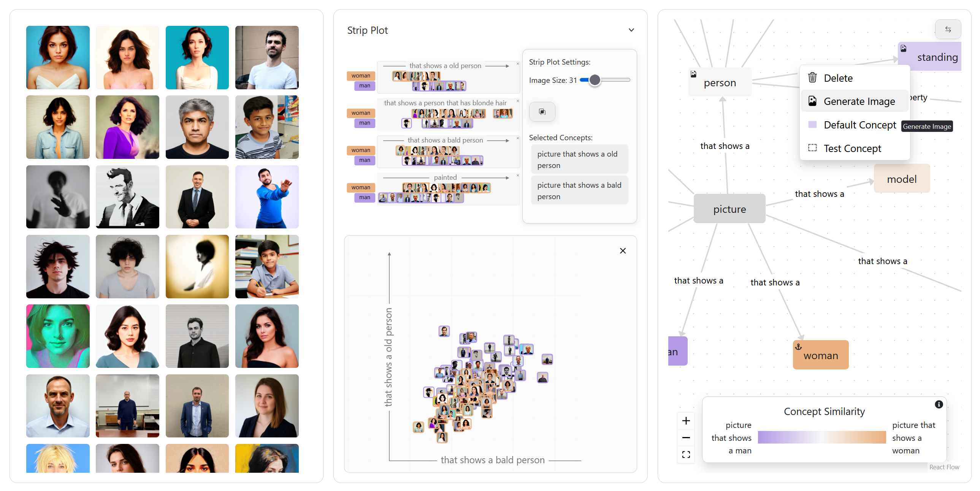This screenshot has height=491, width=980.
Task: Click the woman tag in the old person strip
Action: (361, 76)
